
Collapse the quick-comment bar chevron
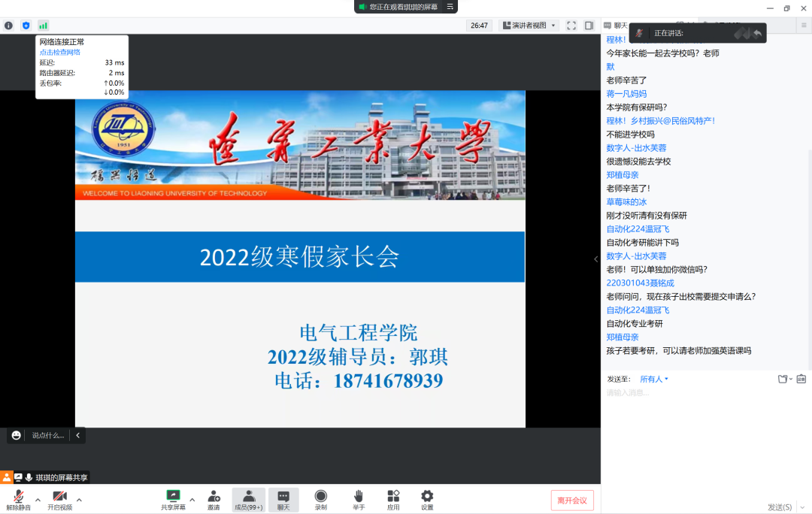pos(77,435)
